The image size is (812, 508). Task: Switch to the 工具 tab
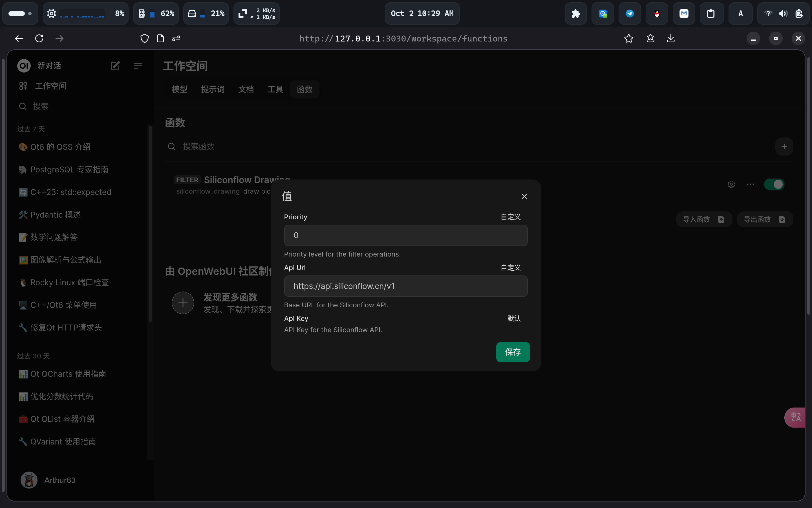pyautogui.click(x=275, y=89)
